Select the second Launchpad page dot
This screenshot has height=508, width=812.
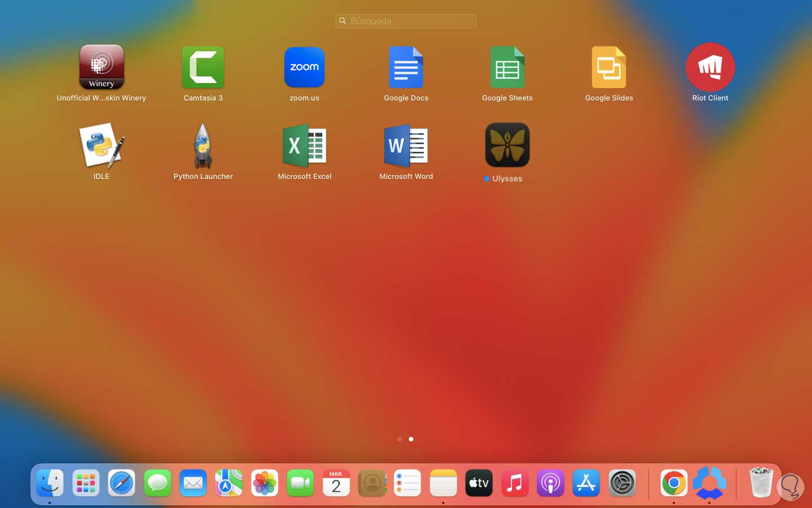tap(411, 439)
